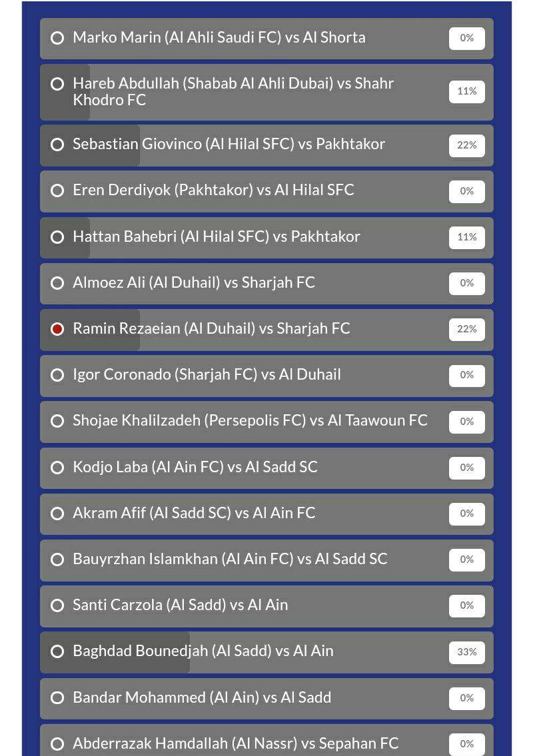The image size is (533, 756).
Task: Click selected Ramin Rezaeian radio button
Action: (58, 329)
